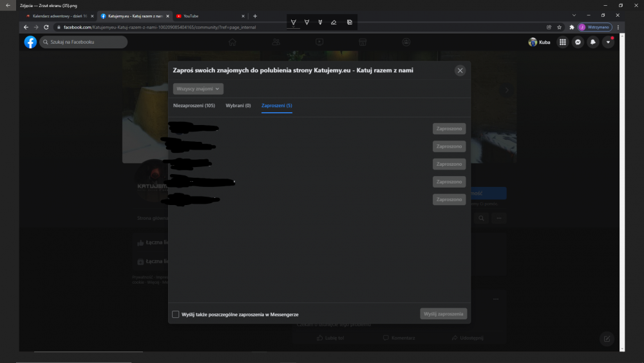
Task: Go back using Photos app back arrow
Action: click(8, 5)
